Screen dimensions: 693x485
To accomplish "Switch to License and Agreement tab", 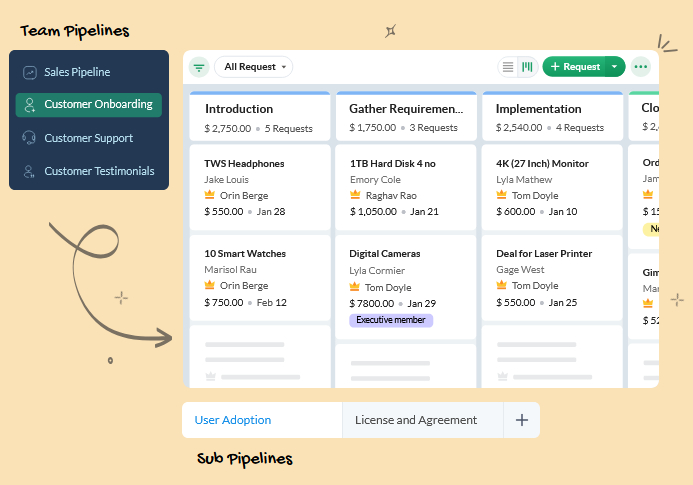I will click(x=423, y=420).
